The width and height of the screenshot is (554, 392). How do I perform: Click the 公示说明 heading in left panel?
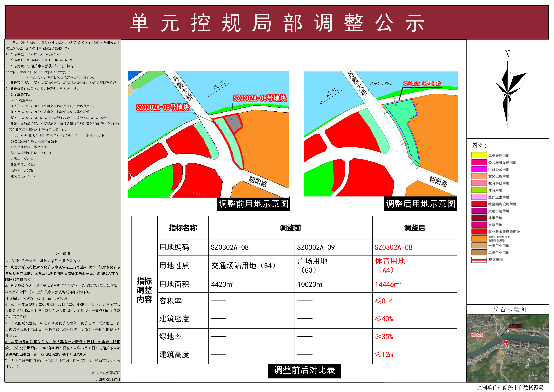[63, 254]
